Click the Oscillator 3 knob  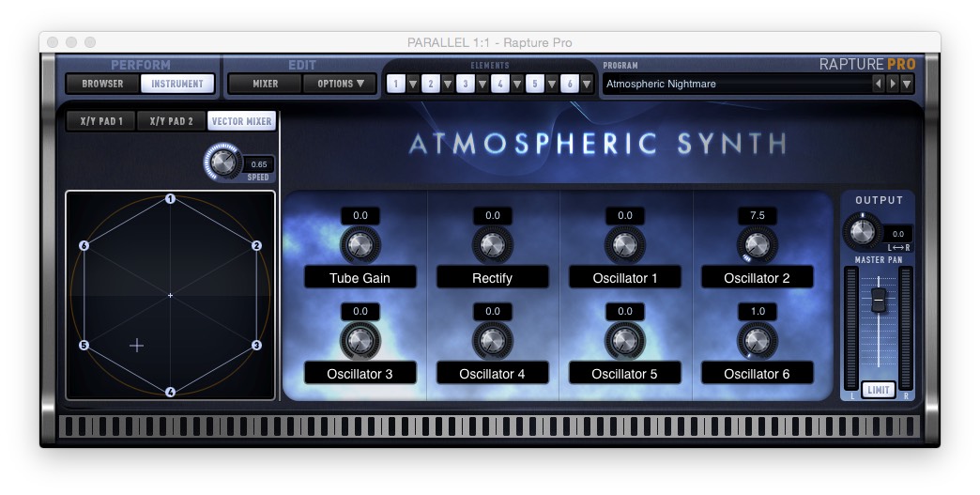360,341
